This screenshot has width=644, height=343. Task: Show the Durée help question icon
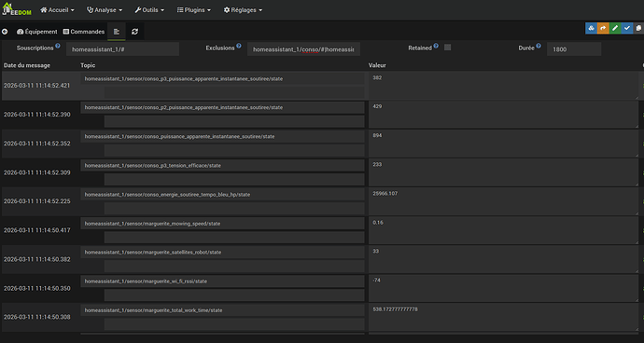tap(538, 46)
